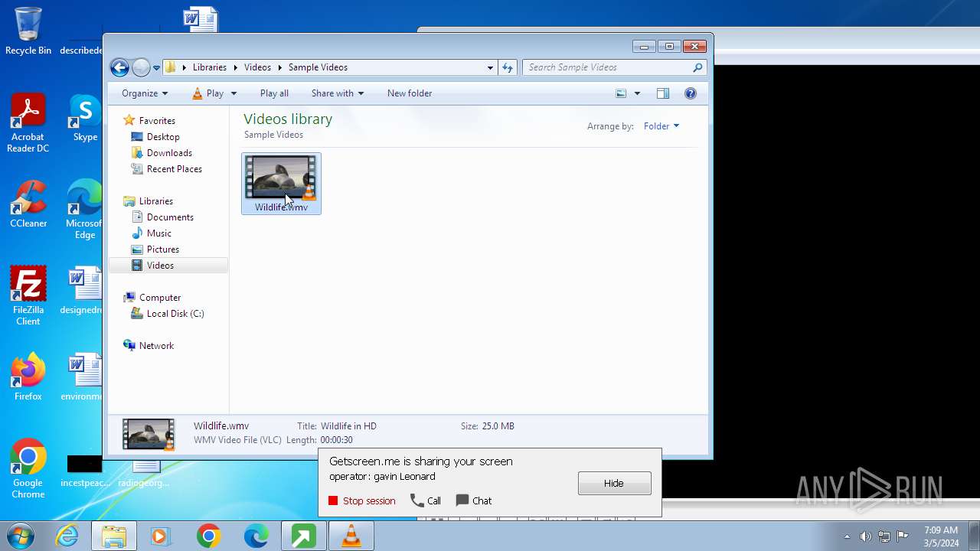
Task: Click Sample Videos breadcrumb segment
Action: [318, 67]
